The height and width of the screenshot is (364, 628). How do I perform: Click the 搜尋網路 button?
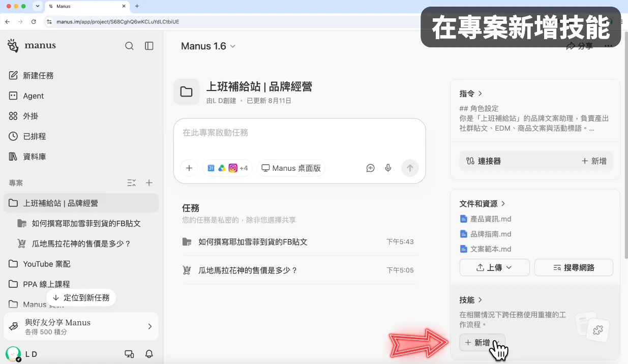pyautogui.click(x=574, y=267)
